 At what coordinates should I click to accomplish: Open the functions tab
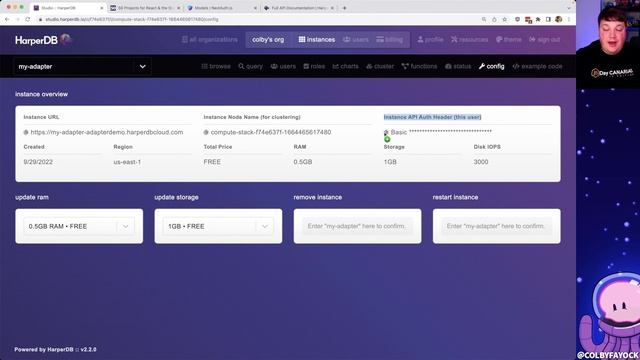pyautogui.click(x=419, y=66)
